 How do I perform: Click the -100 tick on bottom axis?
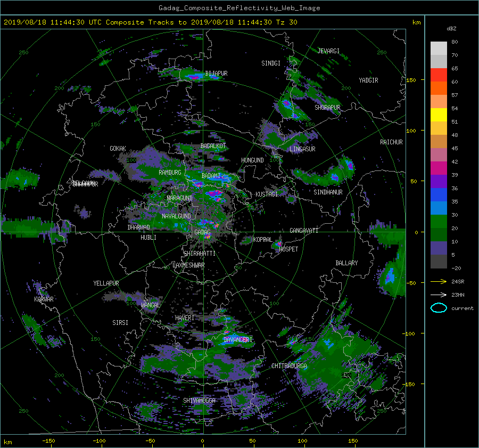(x=99, y=441)
